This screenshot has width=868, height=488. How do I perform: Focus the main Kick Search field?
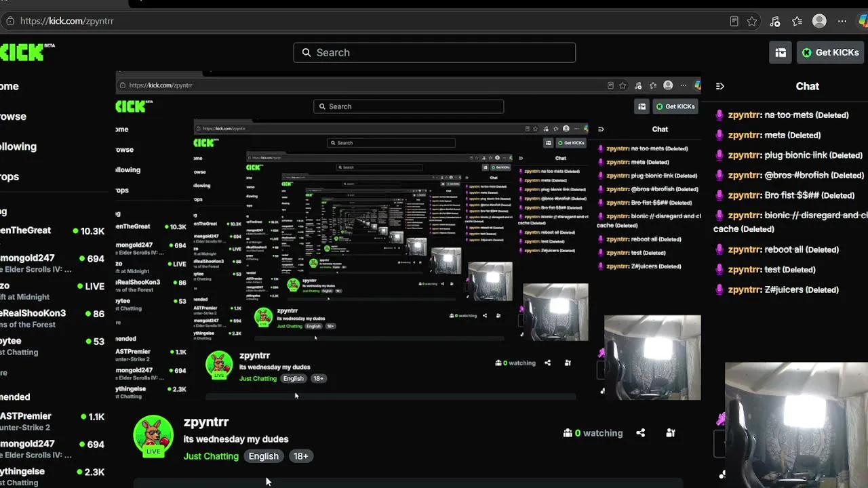434,52
